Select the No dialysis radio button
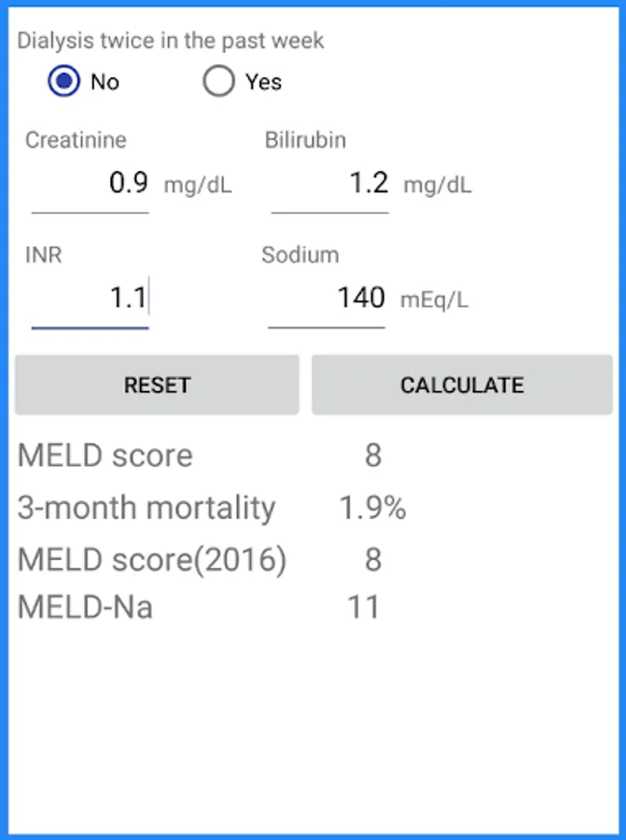This screenshot has height=840, width=626. point(64,82)
